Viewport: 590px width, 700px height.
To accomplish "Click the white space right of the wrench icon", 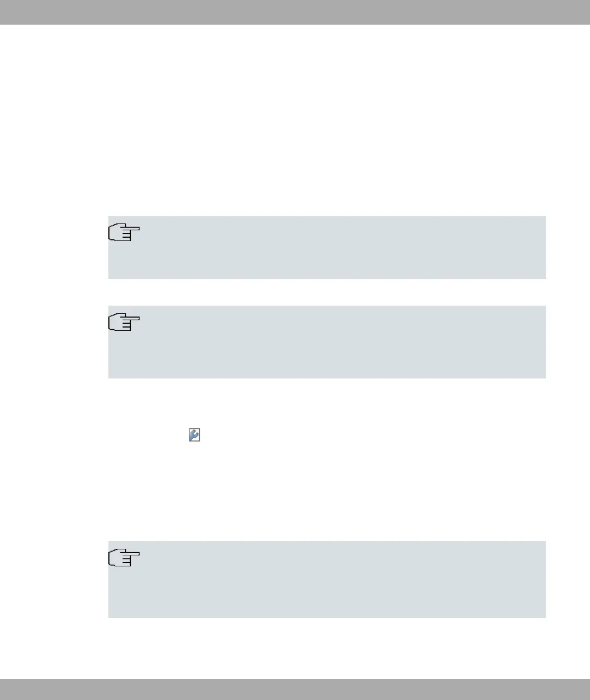I will tap(328, 435).
